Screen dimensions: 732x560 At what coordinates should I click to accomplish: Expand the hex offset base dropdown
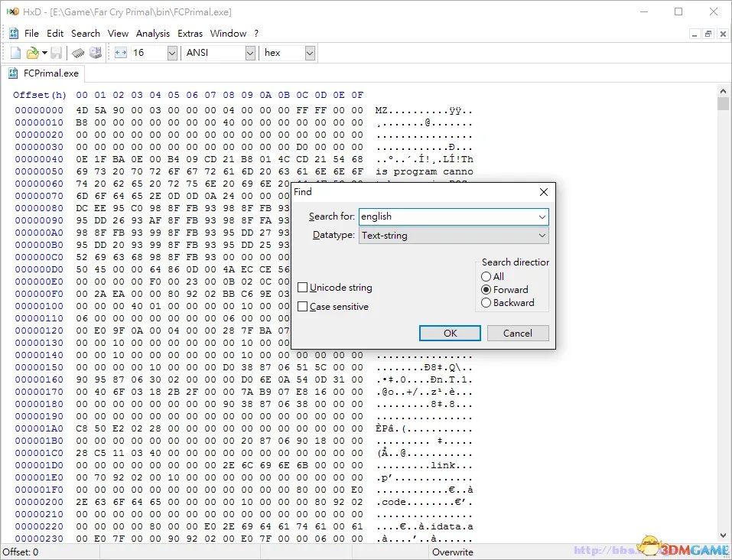point(310,53)
